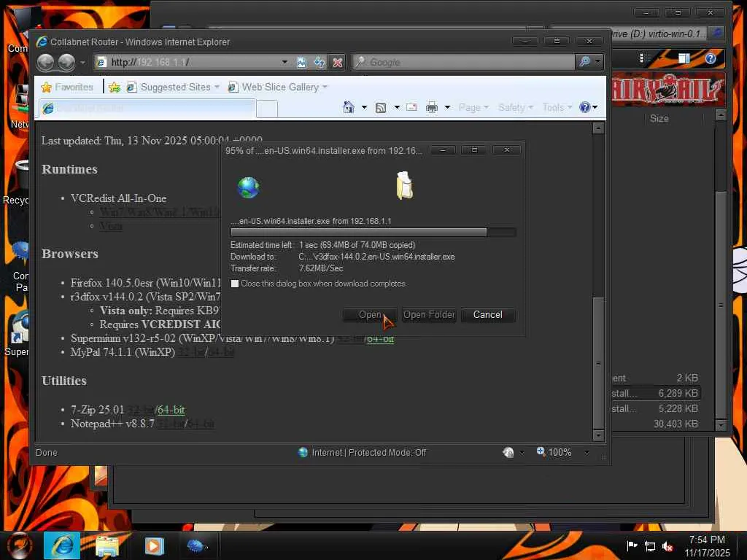Viewport: 747px width, 560px height.
Task: Expand the zoom level dropdown arrow
Action: tap(587, 452)
